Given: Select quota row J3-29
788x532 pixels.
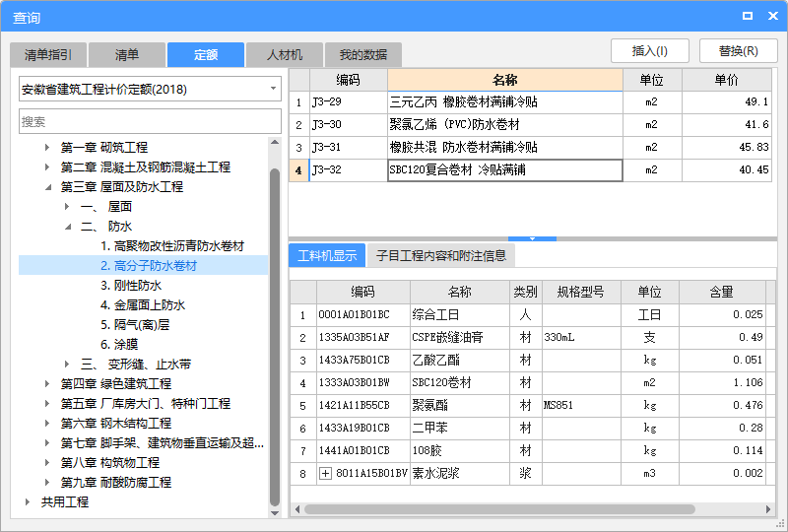Looking at the screenshot, I should [530, 102].
